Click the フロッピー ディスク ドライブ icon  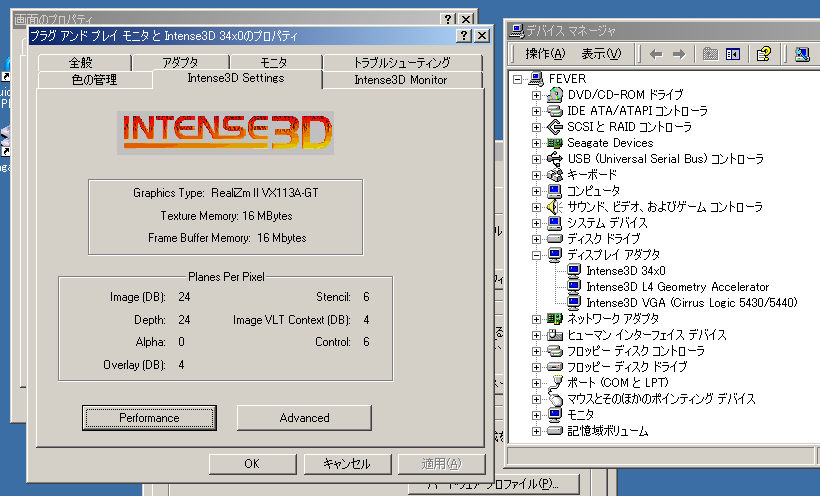coord(554,367)
